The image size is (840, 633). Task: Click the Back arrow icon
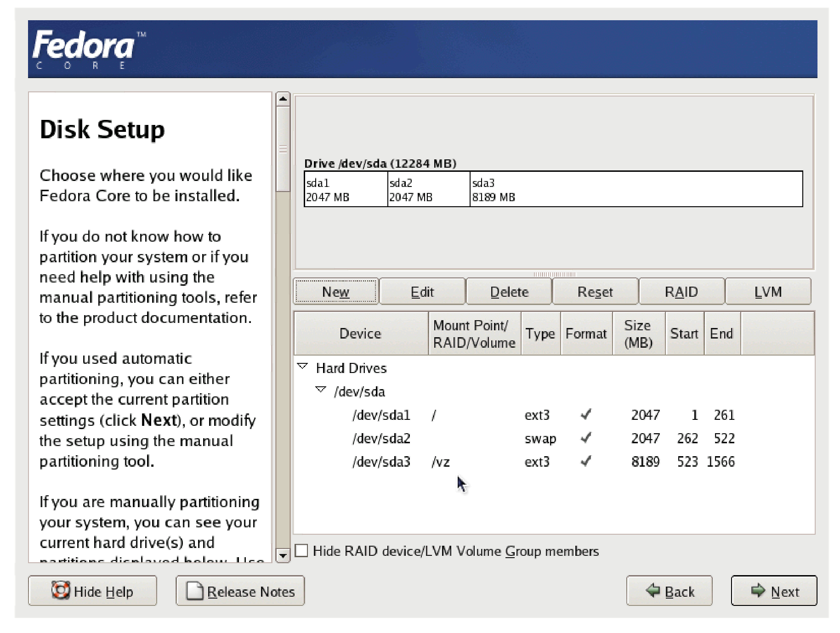pyautogui.click(x=653, y=590)
